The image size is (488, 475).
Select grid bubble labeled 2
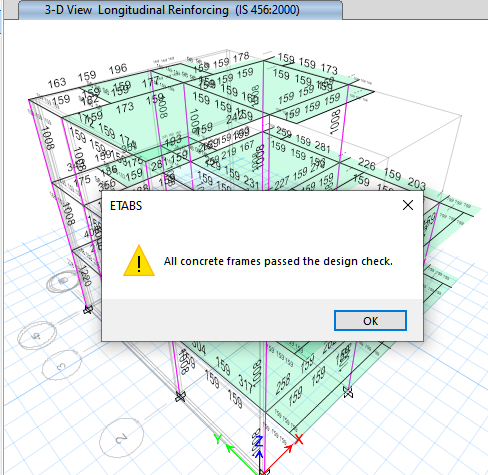click(x=122, y=438)
